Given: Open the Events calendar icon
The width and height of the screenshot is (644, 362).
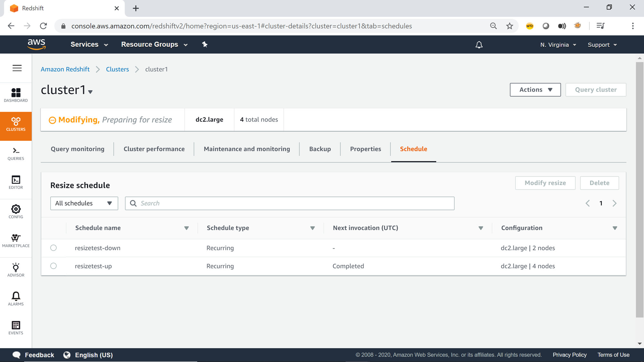Looking at the screenshot, I should tap(16, 328).
